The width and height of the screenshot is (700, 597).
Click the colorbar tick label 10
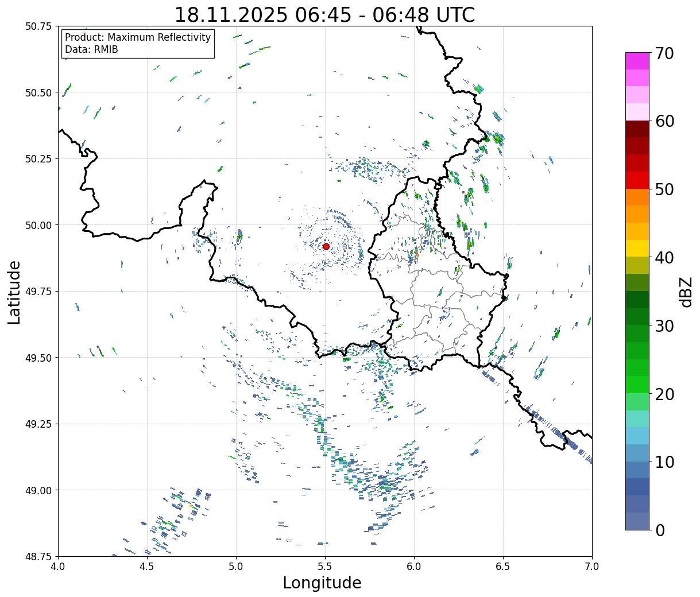pyautogui.click(x=664, y=462)
